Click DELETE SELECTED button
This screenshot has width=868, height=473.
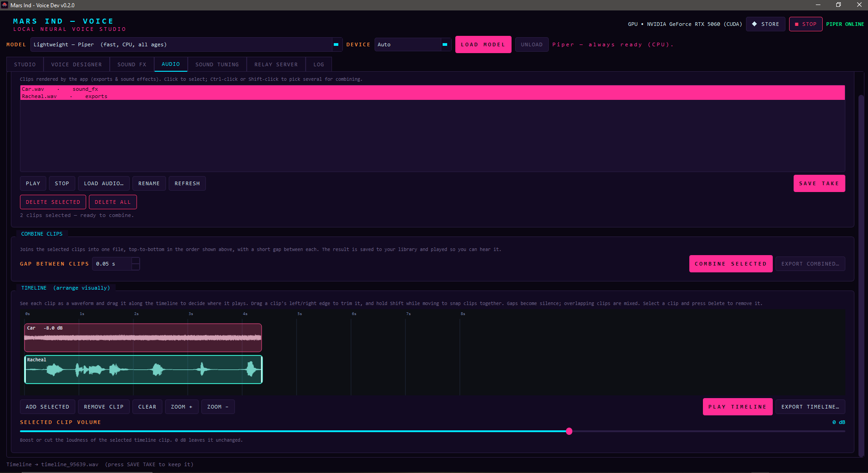(53, 202)
